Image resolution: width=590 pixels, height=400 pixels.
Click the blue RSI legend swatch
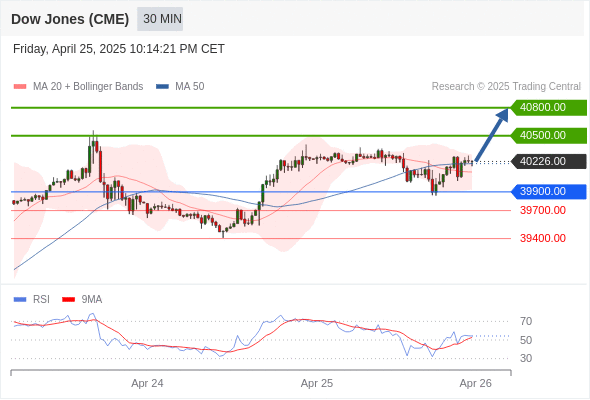pos(20,300)
